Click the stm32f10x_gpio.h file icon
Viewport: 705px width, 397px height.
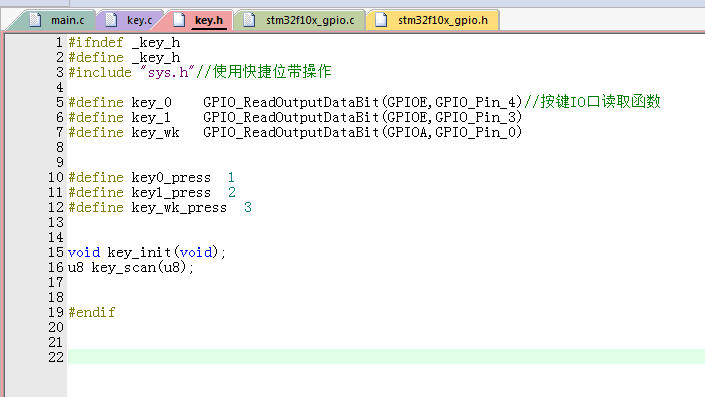[381, 20]
